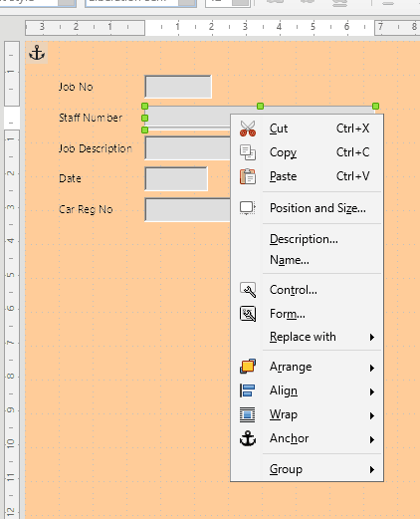
Task: Select the Job Description label
Action: pyautogui.click(x=96, y=148)
